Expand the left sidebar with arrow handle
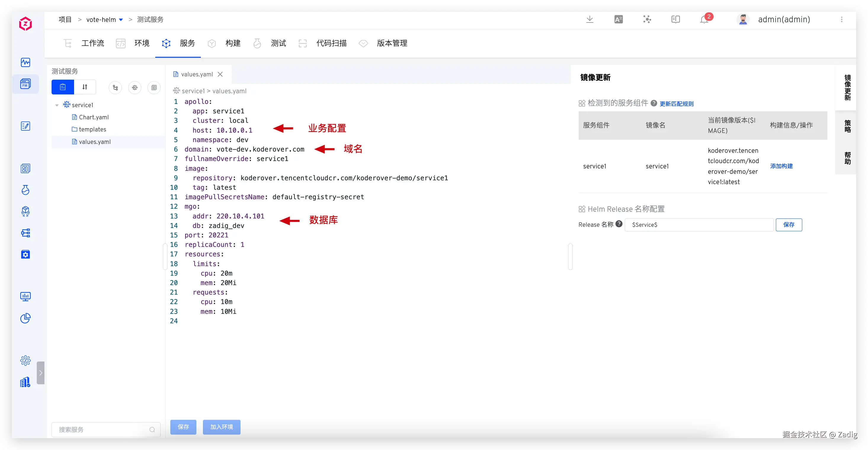Image resolution: width=868 pixels, height=450 pixels. tap(40, 372)
